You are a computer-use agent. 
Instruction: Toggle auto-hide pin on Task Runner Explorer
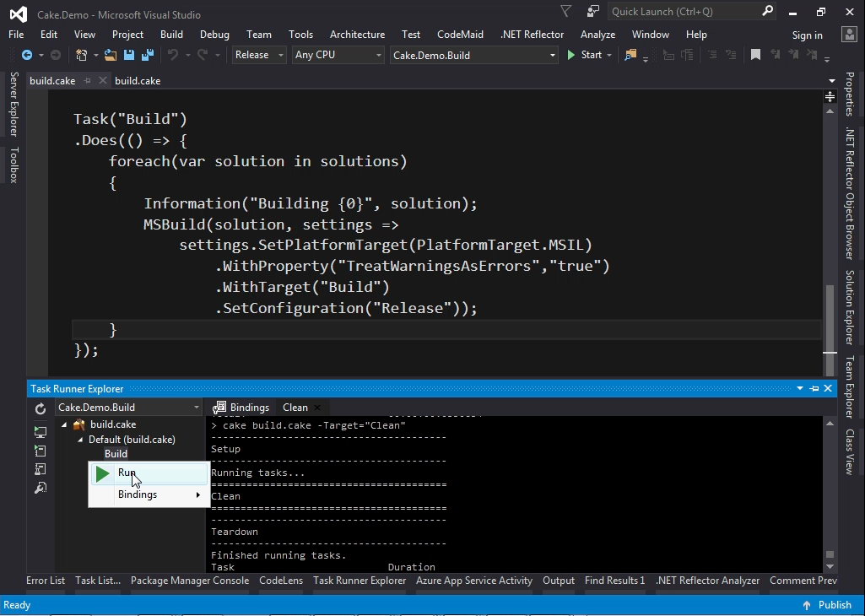point(814,389)
